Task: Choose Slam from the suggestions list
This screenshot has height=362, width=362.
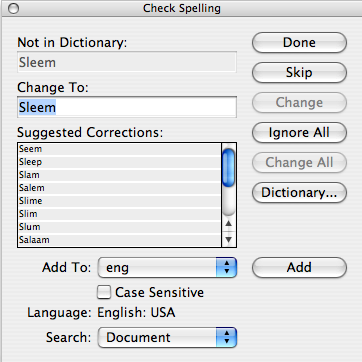Action: (119, 175)
